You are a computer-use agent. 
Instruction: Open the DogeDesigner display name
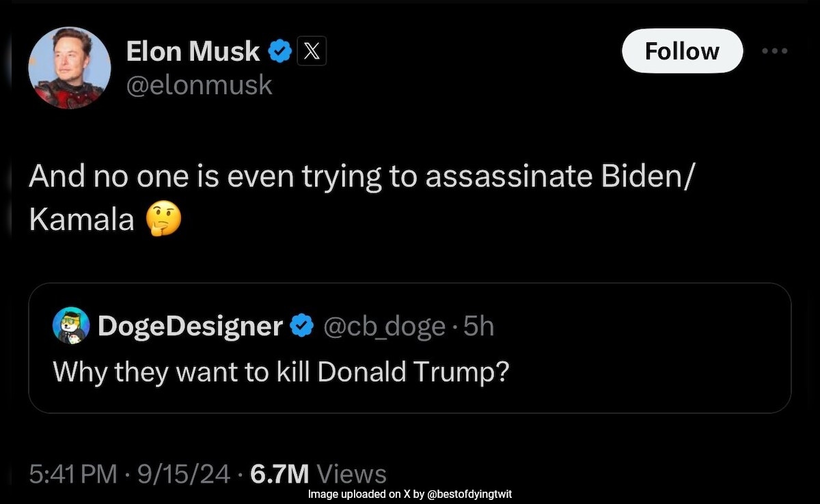coord(190,326)
